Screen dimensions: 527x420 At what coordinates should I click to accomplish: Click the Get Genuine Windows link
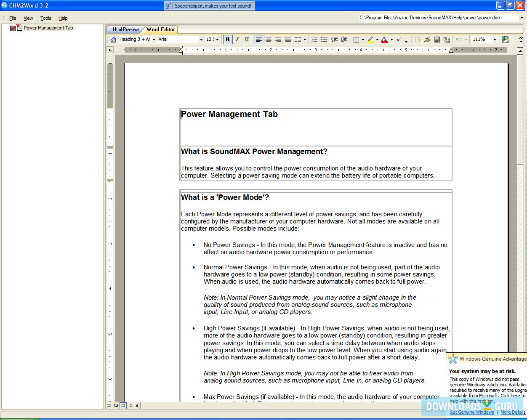pos(471,412)
